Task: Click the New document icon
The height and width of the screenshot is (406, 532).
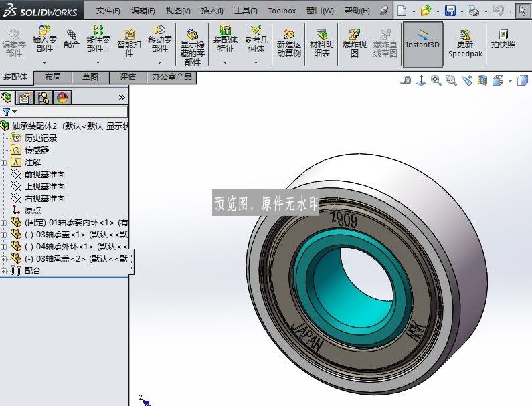Action: click(x=402, y=11)
